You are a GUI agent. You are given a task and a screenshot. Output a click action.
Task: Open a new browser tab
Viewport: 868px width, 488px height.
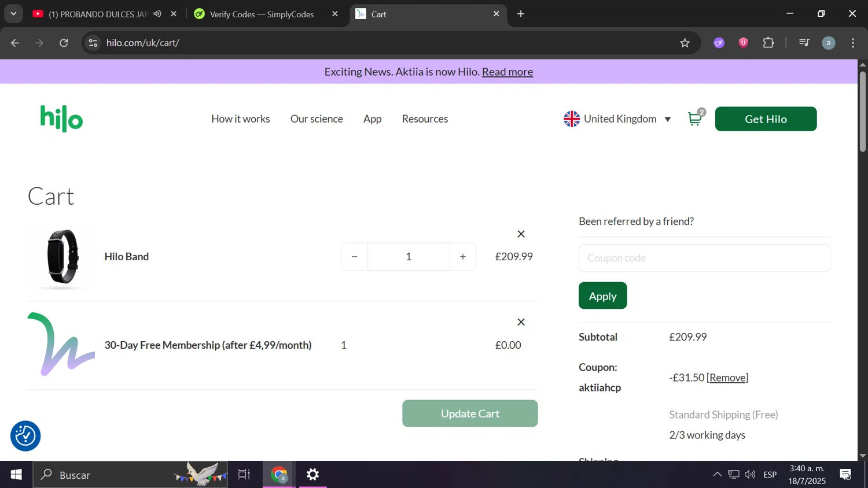(521, 14)
